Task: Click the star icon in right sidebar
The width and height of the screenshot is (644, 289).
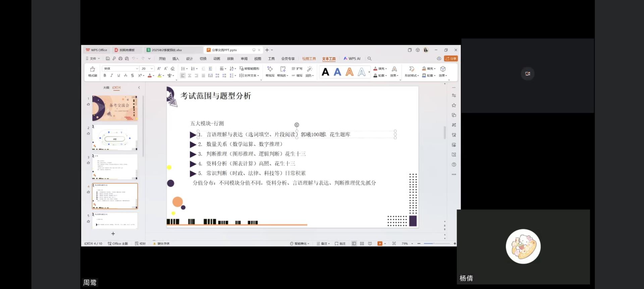Action: click(x=454, y=105)
